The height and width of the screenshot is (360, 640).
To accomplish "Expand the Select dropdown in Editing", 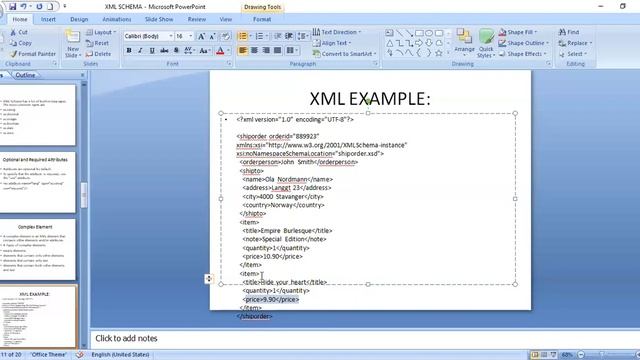I will coord(573,54).
